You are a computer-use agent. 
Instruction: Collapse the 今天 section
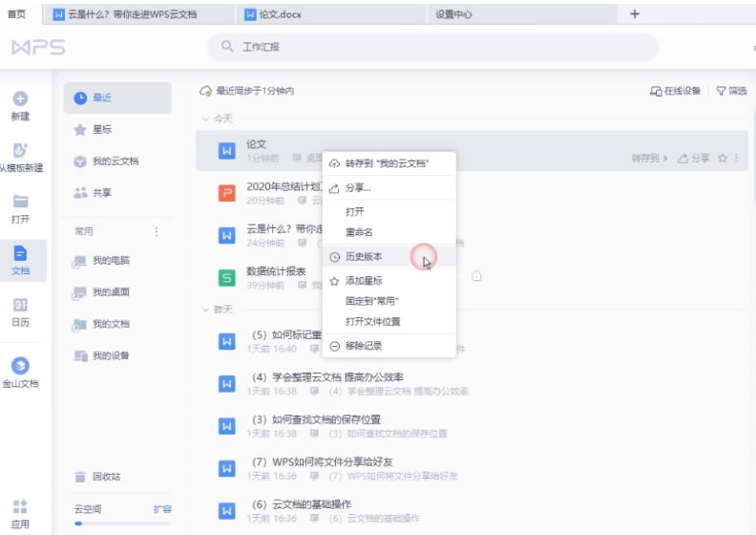[205, 118]
